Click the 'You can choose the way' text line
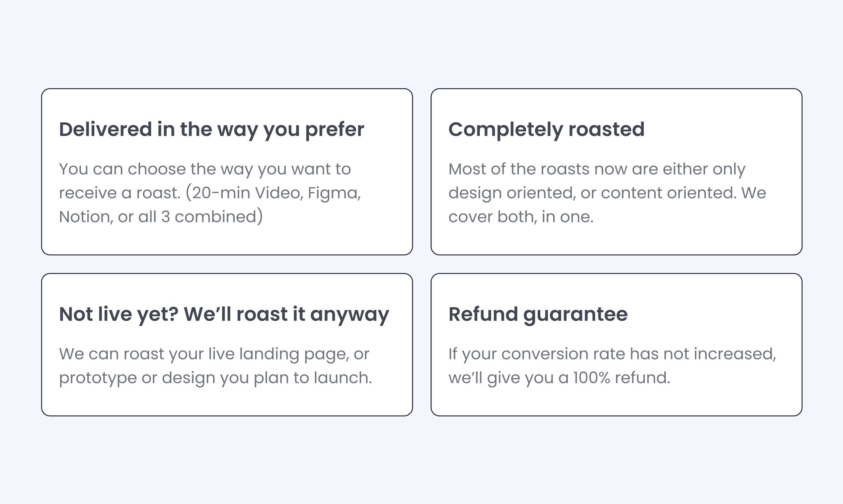The height and width of the screenshot is (504, 843). [x=205, y=169]
